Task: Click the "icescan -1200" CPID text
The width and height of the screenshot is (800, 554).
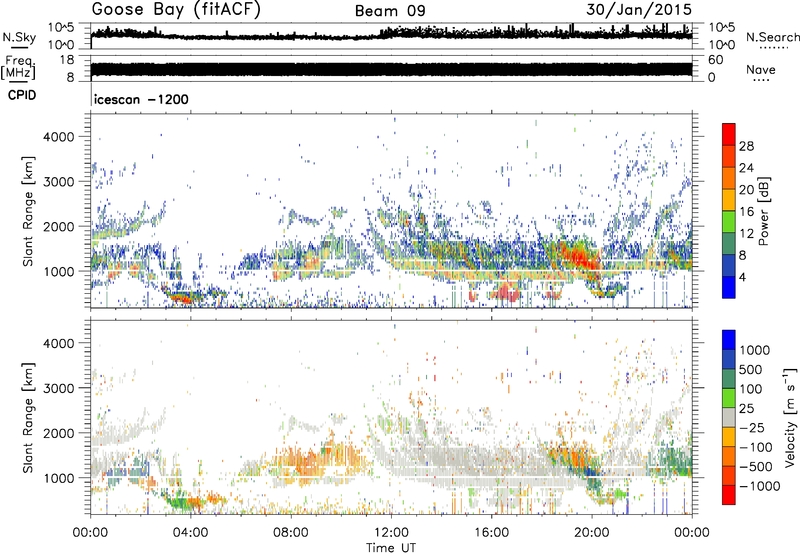Action: click(141, 99)
